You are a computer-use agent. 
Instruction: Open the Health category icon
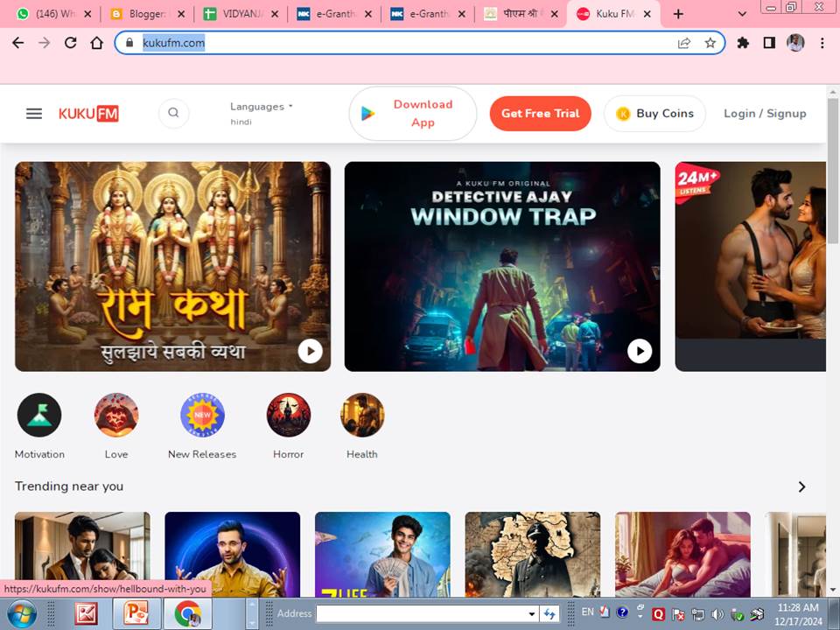click(x=362, y=415)
